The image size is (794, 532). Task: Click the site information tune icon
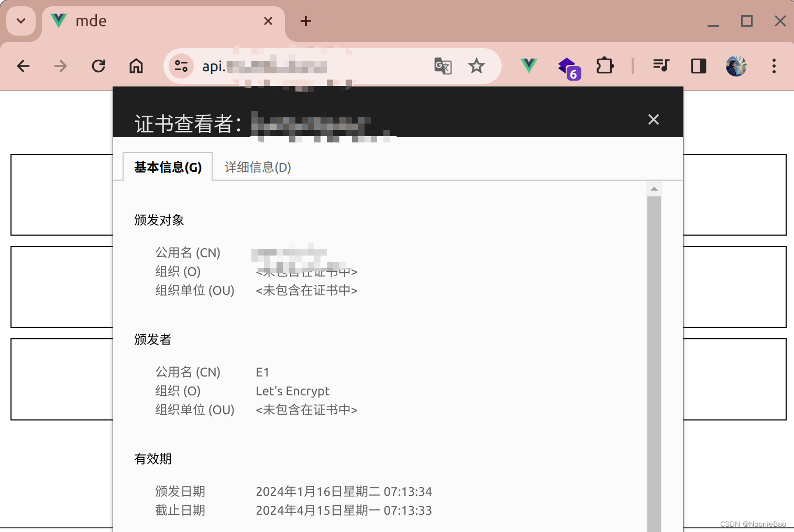click(x=181, y=66)
